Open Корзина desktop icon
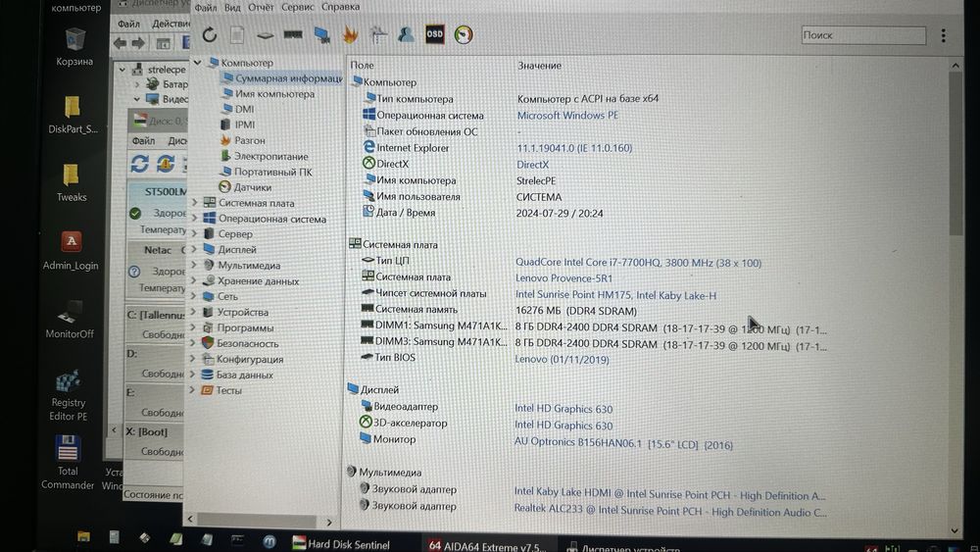The image size is (980, 552). [74, 47]
